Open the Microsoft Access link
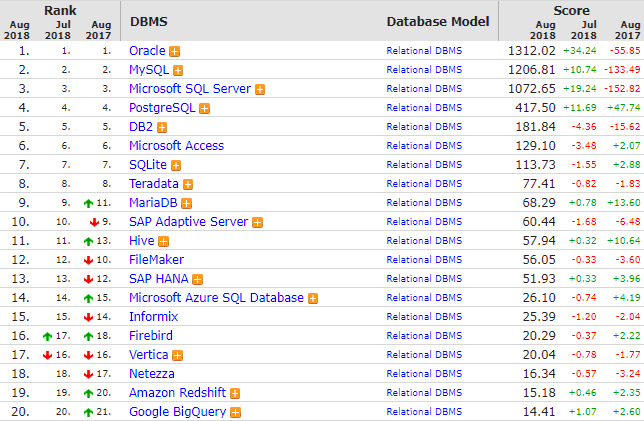Viewport: 644px width, 421px height. (x=177, y=146)
